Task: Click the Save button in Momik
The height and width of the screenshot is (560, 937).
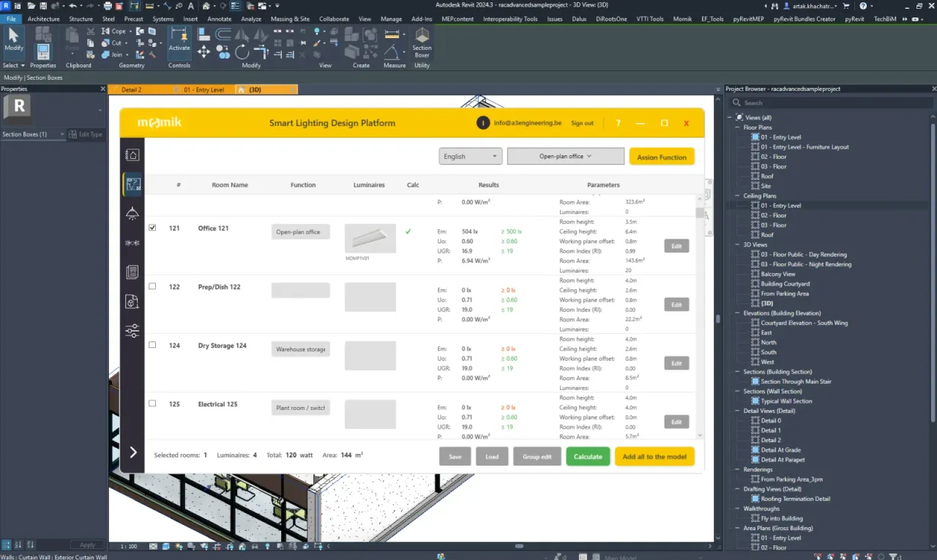Action: pos(455,456)
